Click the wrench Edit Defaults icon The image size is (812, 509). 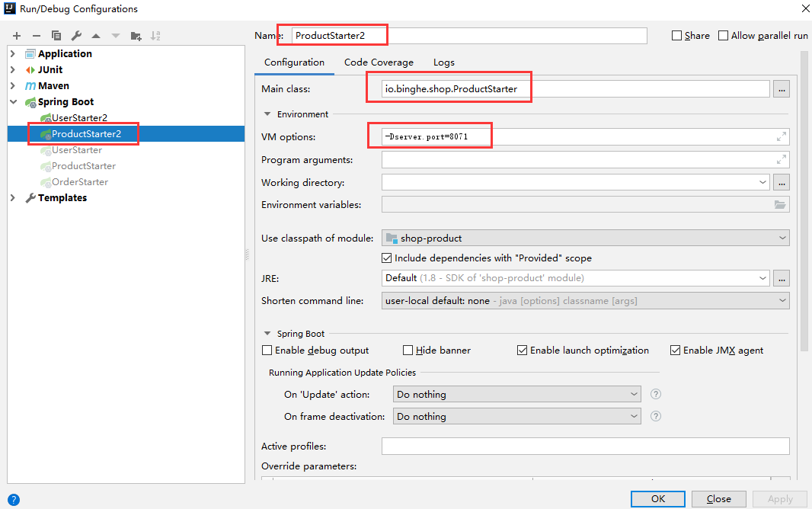[76, 36]
